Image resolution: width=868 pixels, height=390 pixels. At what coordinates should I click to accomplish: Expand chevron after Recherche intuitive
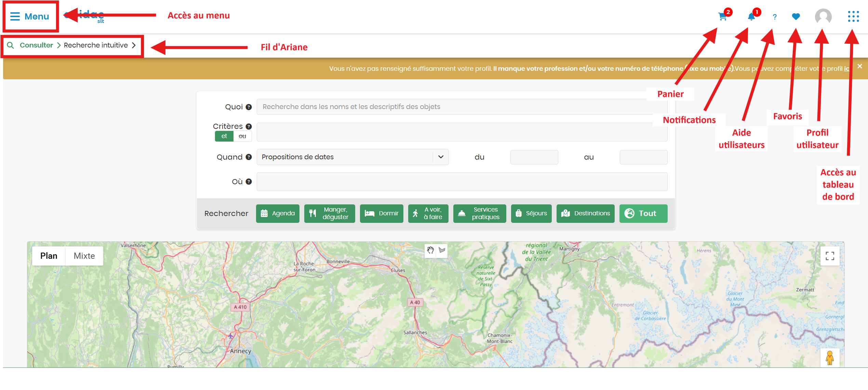pyautogui.click(x=134, y=45)
